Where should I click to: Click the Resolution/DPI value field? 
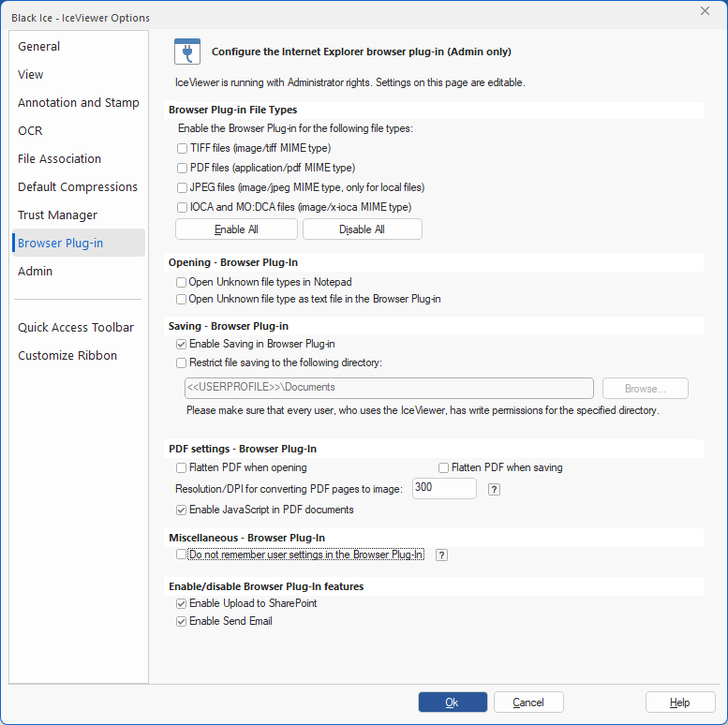(444, 488)
